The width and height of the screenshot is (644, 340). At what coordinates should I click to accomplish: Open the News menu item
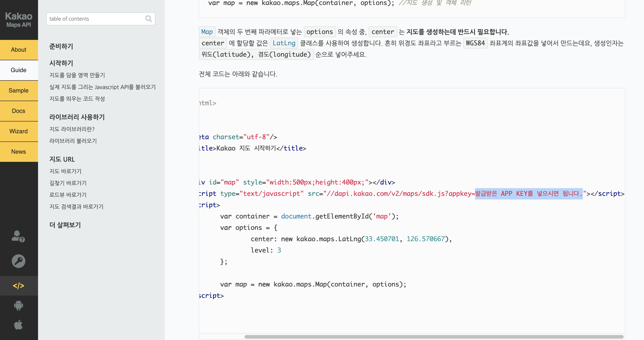coord(19,152)
